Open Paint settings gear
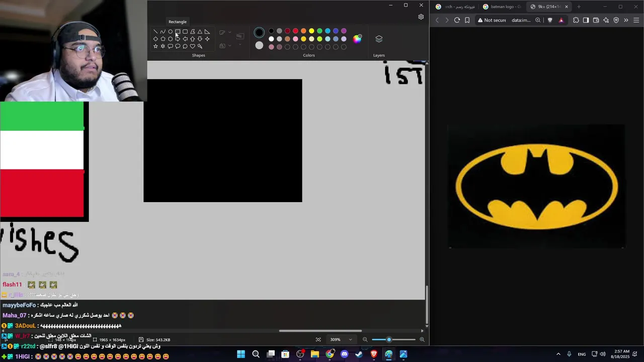Image resolution: width=644 pixels, height=362 pixels. click(421, 17)
